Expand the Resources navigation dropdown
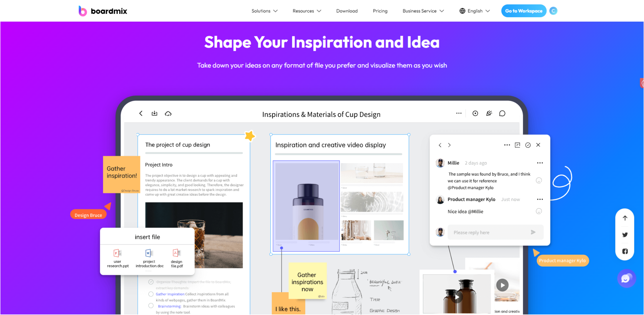 point(306,11)
